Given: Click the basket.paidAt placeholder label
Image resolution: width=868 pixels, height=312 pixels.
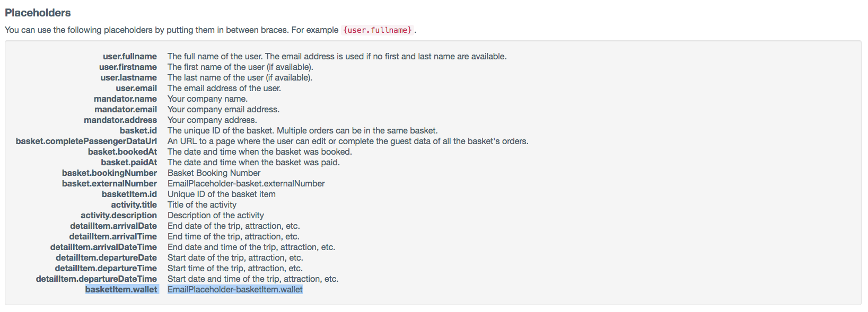Looking at the screenshot, I should click(x=129, y=162).
